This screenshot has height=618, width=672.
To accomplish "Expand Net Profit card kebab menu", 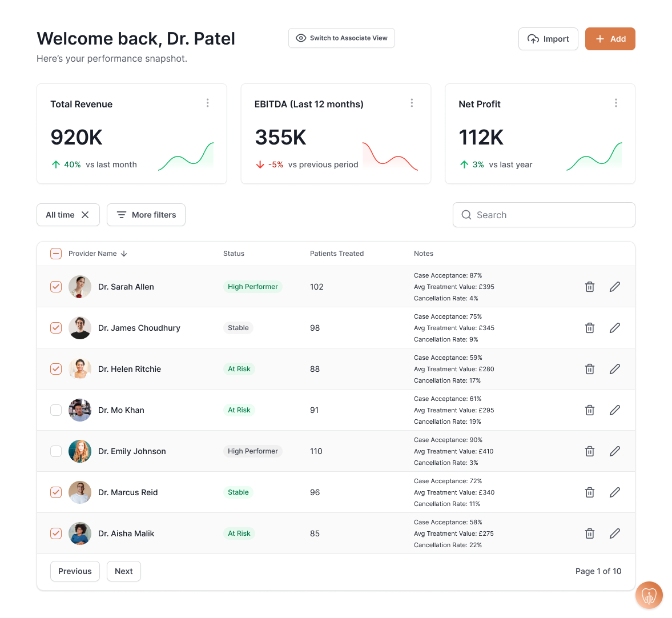I will (x=615, y=103).
